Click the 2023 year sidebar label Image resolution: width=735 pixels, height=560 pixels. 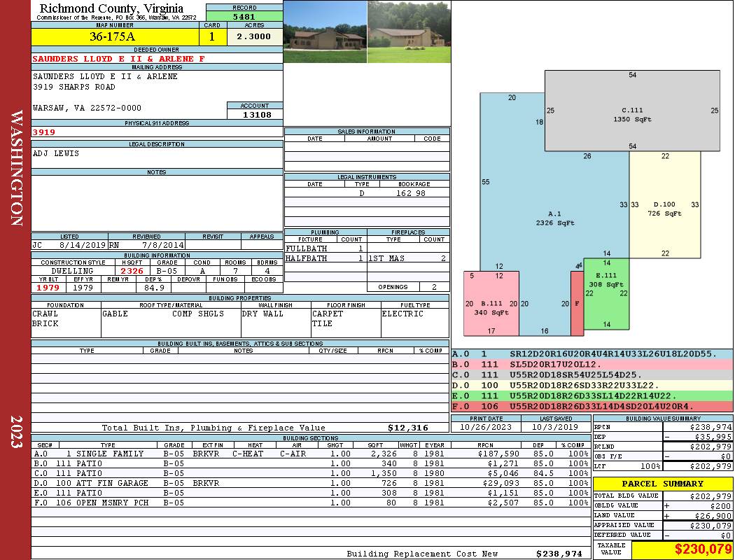coord(16,432)
